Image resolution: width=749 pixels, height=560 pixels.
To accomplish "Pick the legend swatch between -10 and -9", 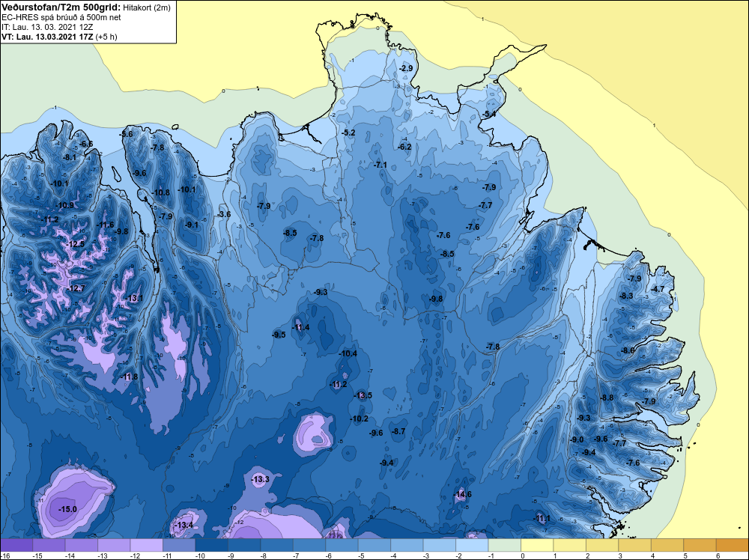I will [x=212, y=545].
